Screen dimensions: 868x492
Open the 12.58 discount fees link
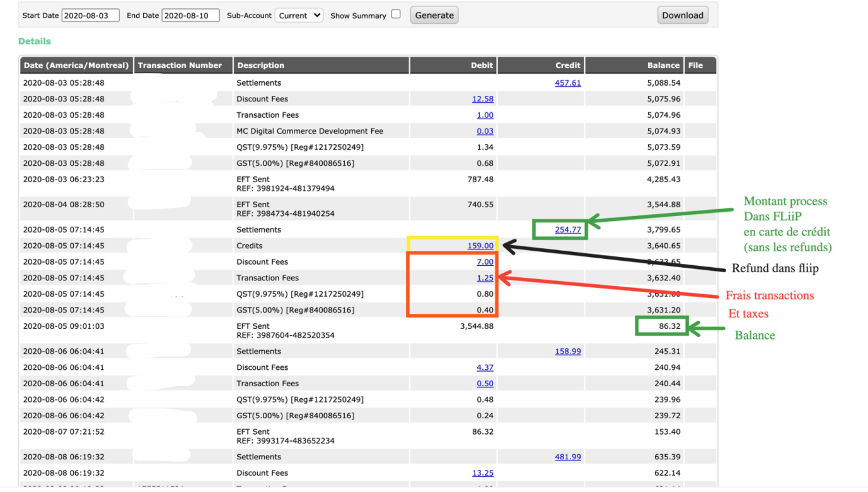pos(482,99)
